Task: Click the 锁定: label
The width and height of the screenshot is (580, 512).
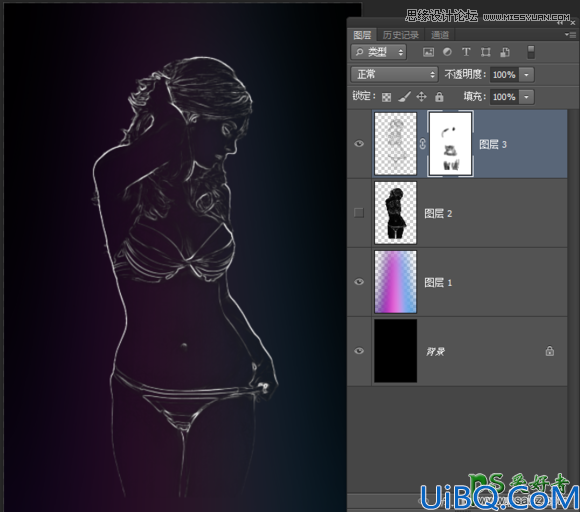Action: [x=363, y=96]
